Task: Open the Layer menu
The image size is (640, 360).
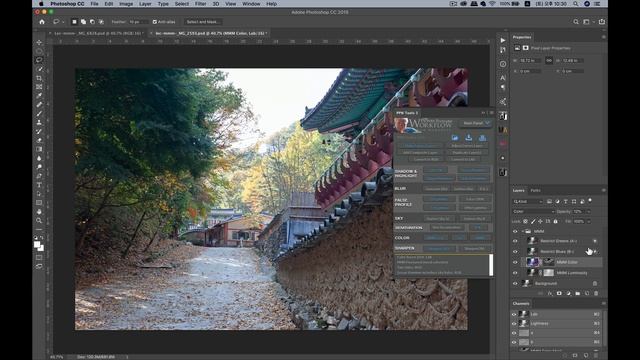Action: (145, 4)
